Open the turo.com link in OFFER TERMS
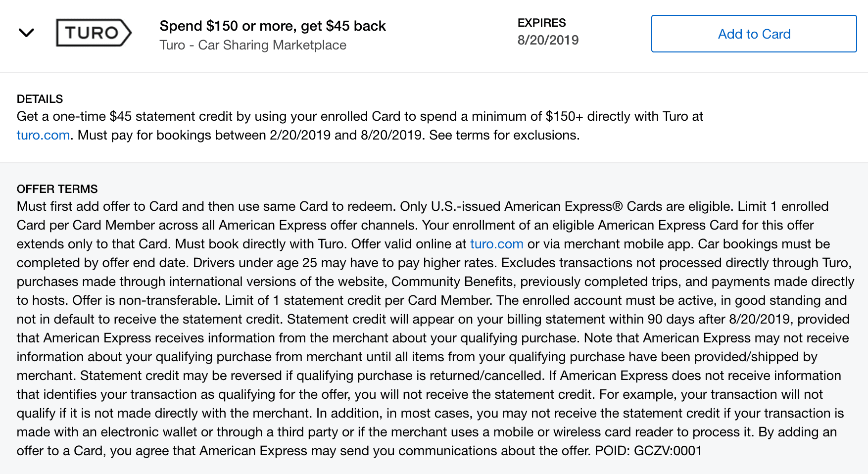This screenshot has height=474, width=868. tap(496, 244)
